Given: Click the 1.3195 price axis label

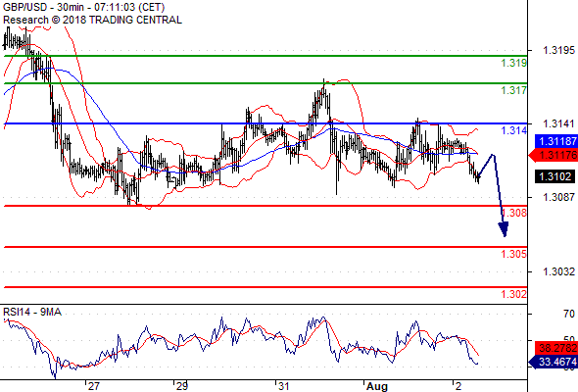Looking at the screenshot, I should click(x=558, y=50).
